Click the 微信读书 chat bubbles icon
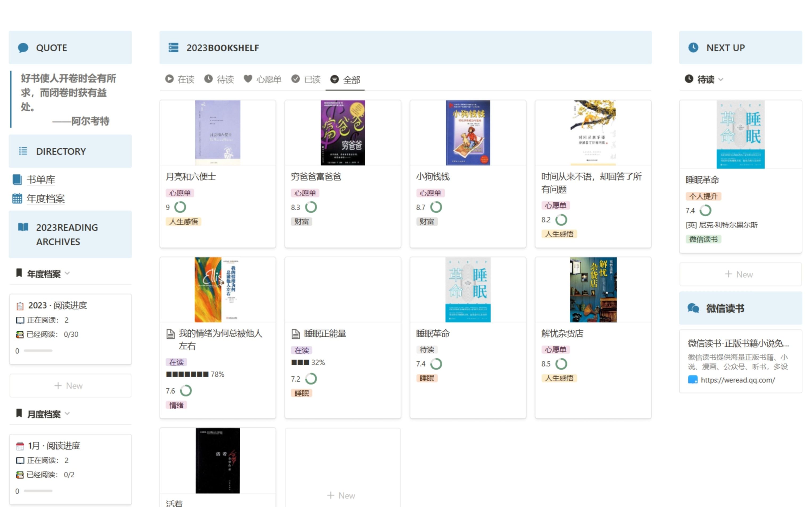Viewport: 812px width, 507px height. pyautogui.click(x=693, y=308)
